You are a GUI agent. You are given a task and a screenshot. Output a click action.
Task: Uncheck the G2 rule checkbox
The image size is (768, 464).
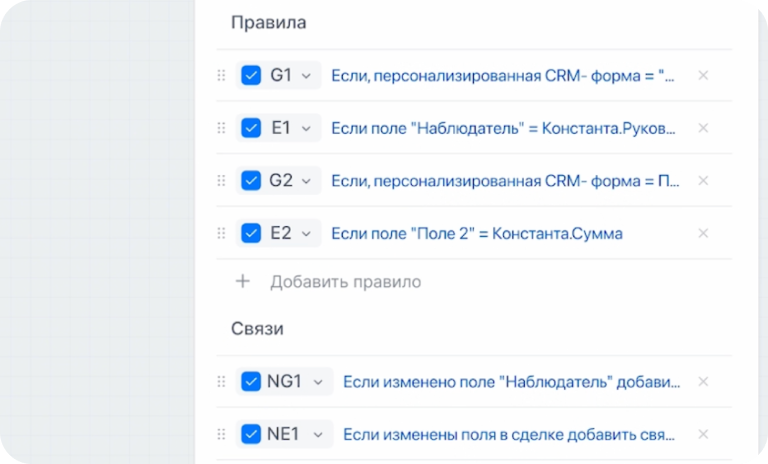click(x=251, y=181)
